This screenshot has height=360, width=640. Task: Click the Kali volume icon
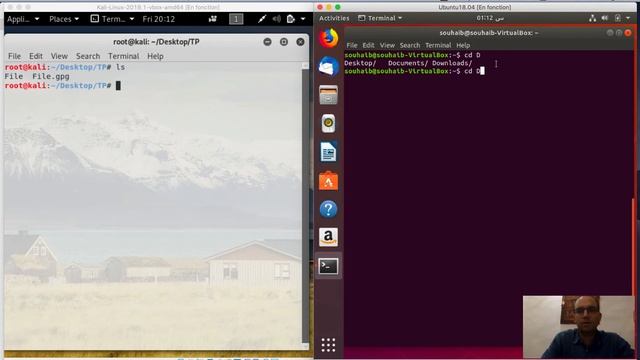point(277,19)
